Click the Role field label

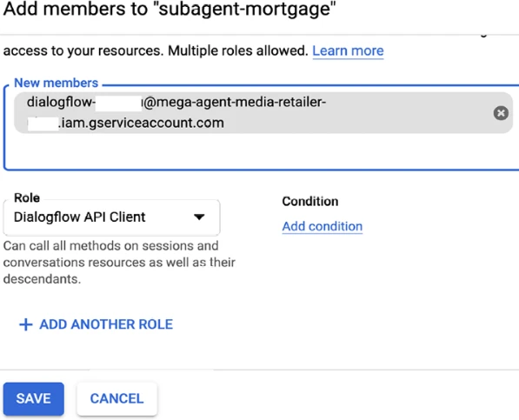click(27, 198)
